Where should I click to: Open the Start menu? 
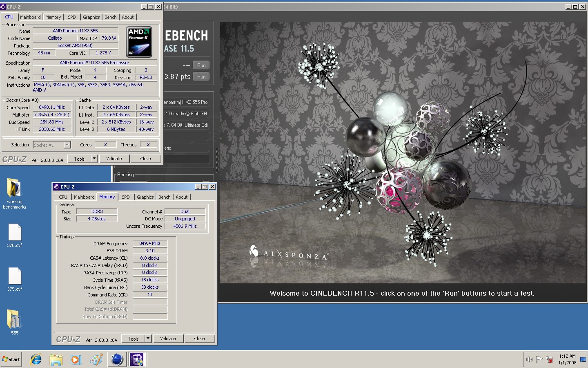11,359
